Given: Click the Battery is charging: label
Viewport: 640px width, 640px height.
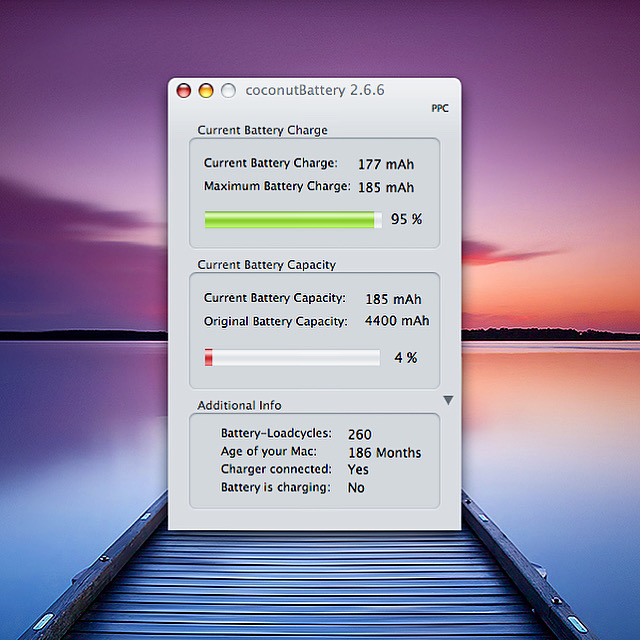Looking at the screenshot, I should 276,487.
